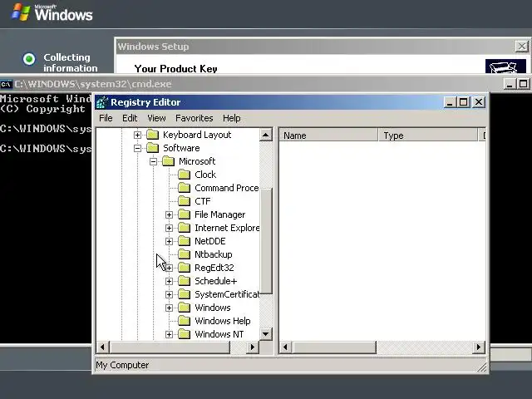Click the SystemCertificates folder icon
The width and height of the screenshot is (532, 399).
tap(185, 294)
